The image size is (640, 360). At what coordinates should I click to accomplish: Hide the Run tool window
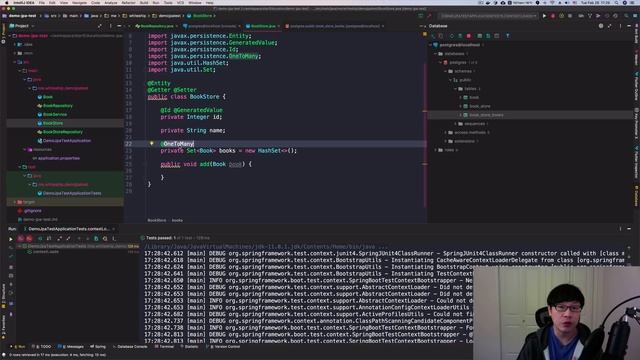tap(629, 229)
